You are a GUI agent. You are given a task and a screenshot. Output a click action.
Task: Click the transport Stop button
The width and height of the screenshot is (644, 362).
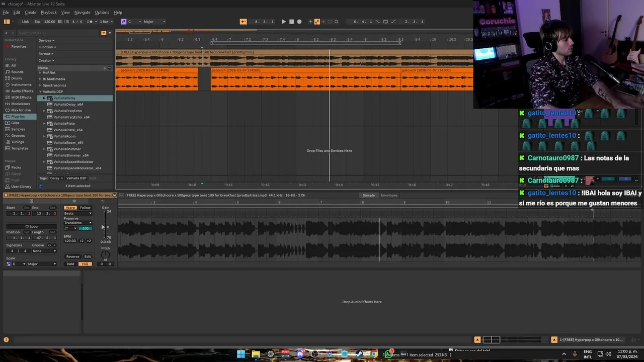pos(291,22)
